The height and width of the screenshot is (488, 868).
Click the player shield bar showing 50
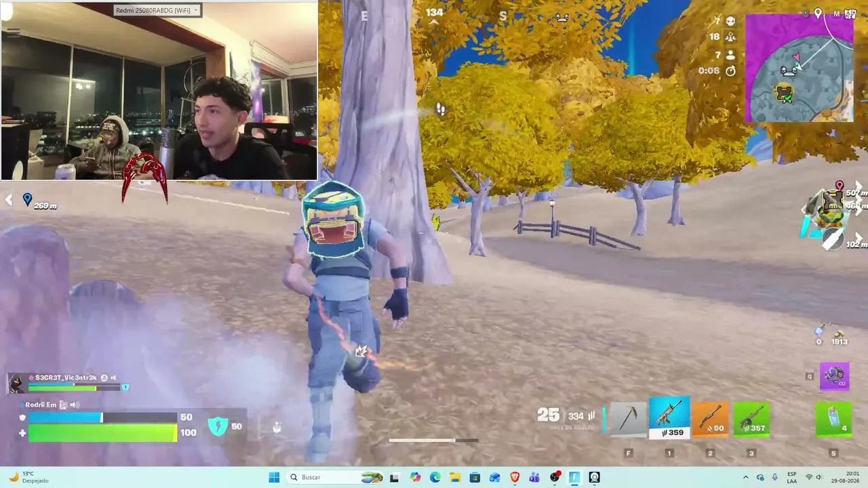pos(102,418)
